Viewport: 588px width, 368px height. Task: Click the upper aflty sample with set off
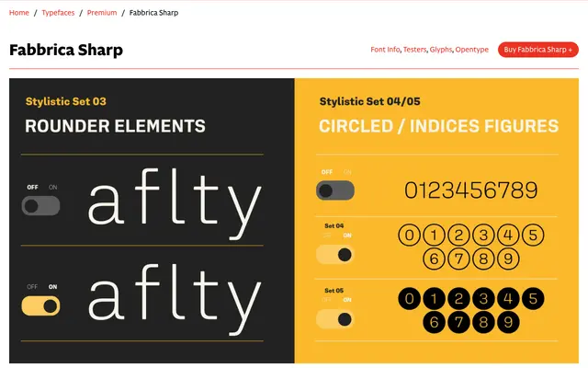[175, 202]
